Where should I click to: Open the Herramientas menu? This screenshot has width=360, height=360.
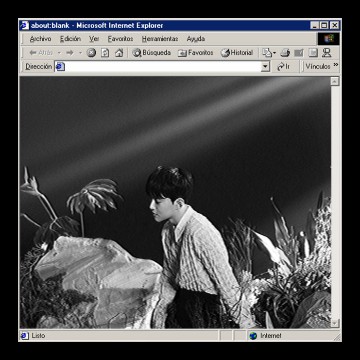click(x=160, y=39)
